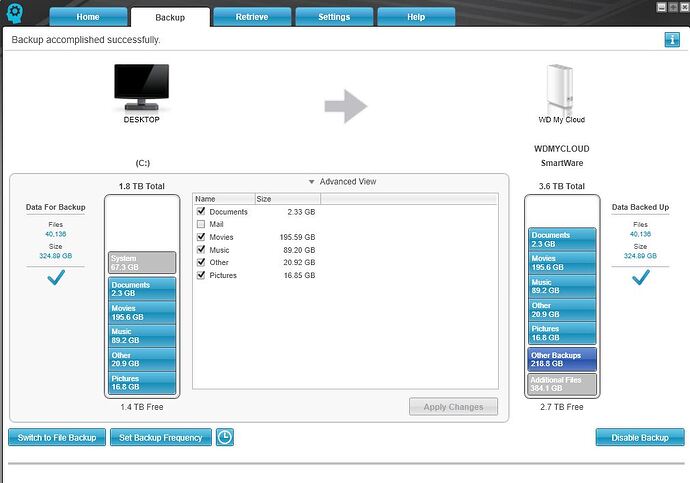Click the 20.92 GB size value
This screenshot has height=483, width=690.
point(299,262)
